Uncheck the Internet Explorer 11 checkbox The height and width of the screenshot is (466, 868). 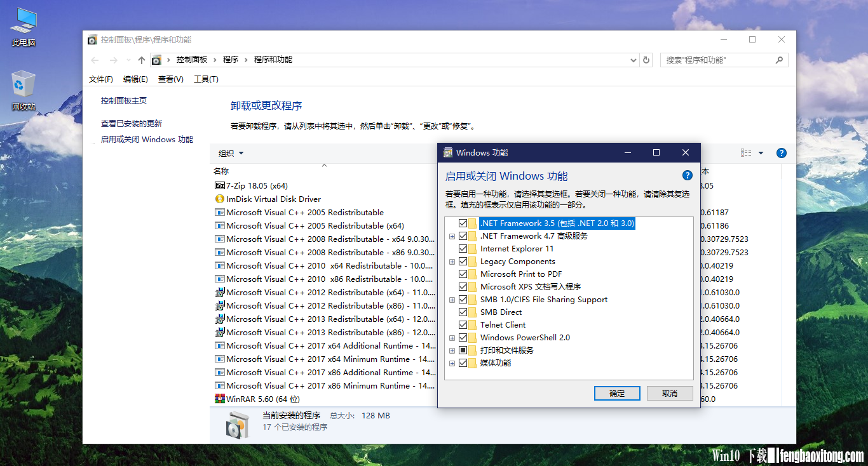[463, 249]
